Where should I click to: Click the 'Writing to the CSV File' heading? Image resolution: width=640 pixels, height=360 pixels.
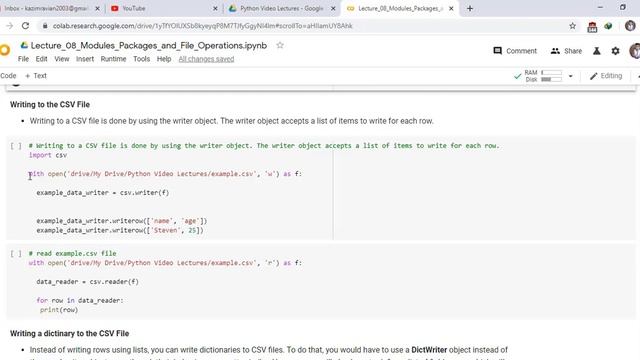(x=50, y=104)
